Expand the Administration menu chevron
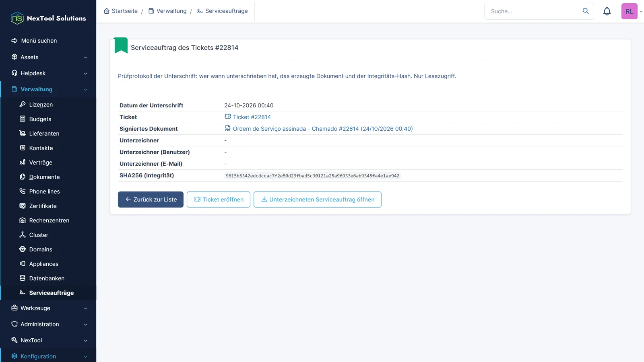Image resolution: width=644 pixels, height=362 pixels. coord(85,325)
